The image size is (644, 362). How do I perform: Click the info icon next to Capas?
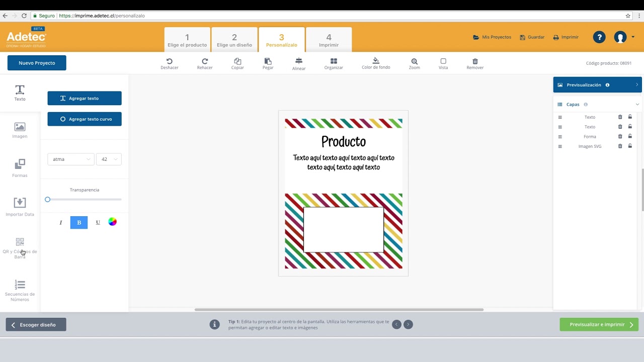pos(586,105)
